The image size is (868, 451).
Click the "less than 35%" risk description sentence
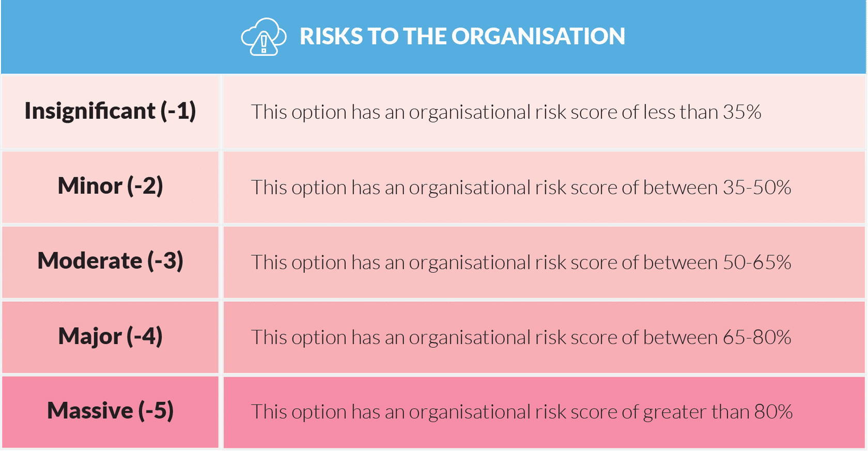pos(505,112)
